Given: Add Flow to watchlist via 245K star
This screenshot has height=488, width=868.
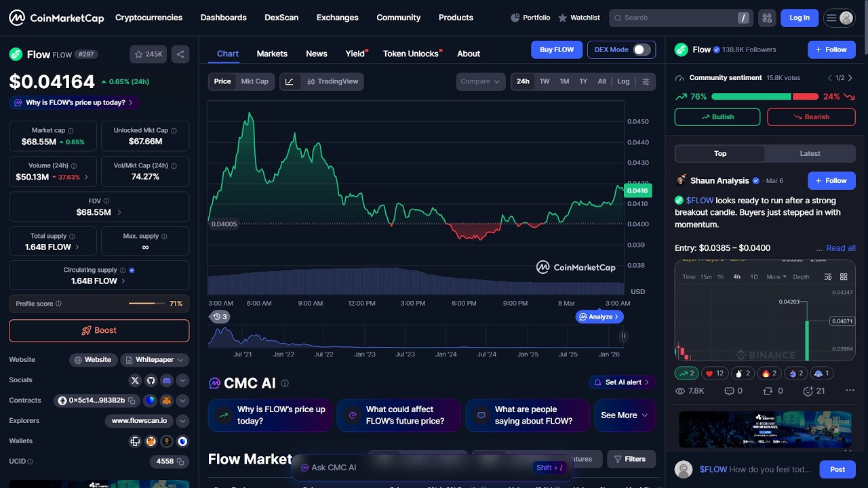Looking at the screenshot, I should (x=149, y=54).
